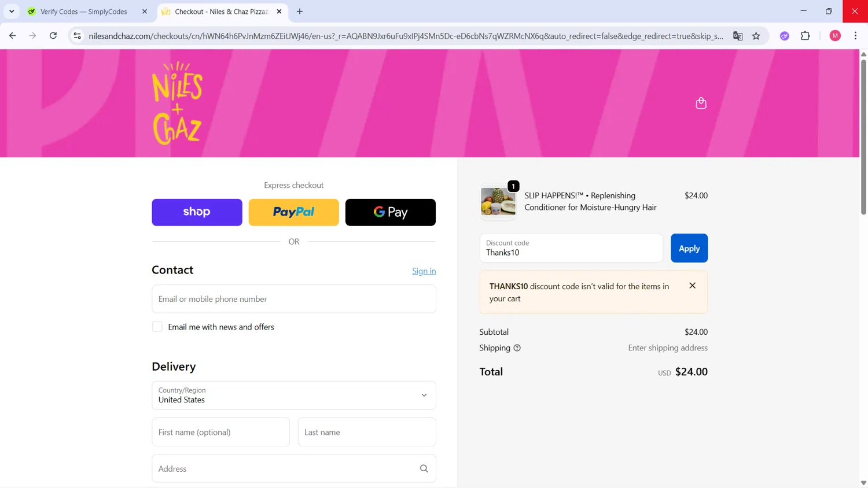Viewport: 868px width, 488px height.
Task: Click the 'Enter shipping address' text
Action: (668, 348)
